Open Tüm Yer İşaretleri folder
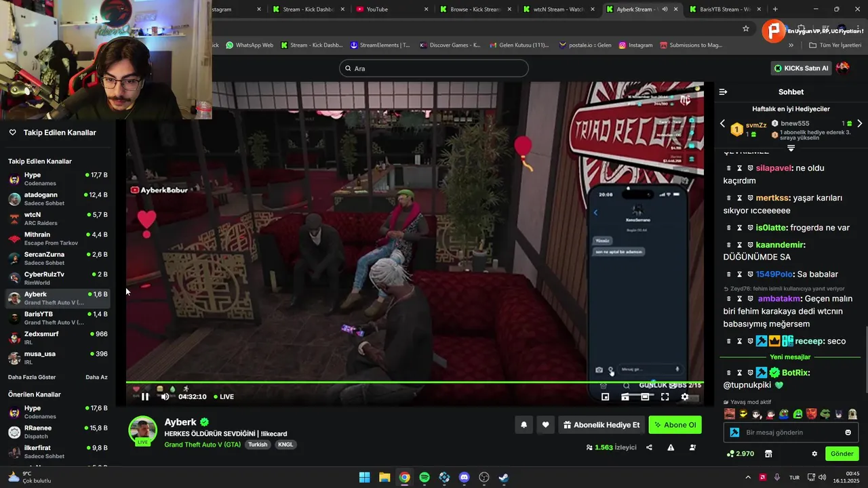The image size is (868, 488). pos(836,45)
